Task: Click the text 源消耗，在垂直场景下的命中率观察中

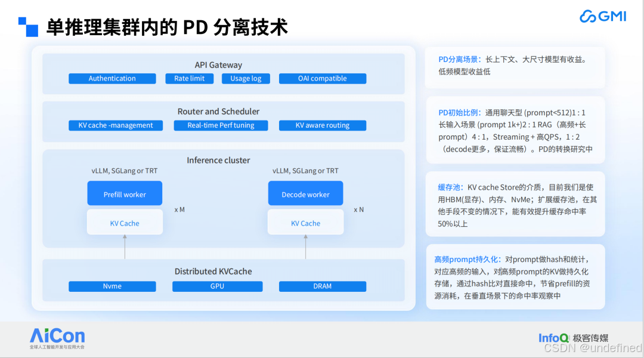Action: click(497, 296)
